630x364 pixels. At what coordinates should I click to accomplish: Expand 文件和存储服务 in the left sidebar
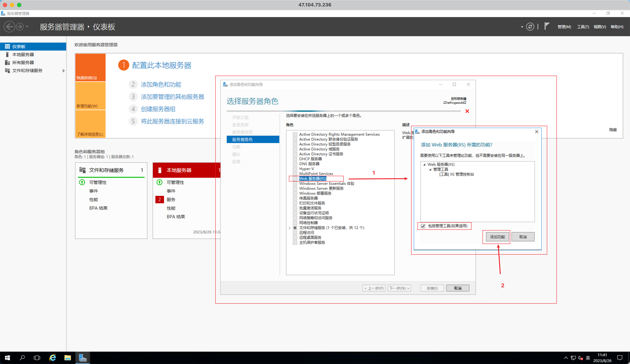coord(64,71)
